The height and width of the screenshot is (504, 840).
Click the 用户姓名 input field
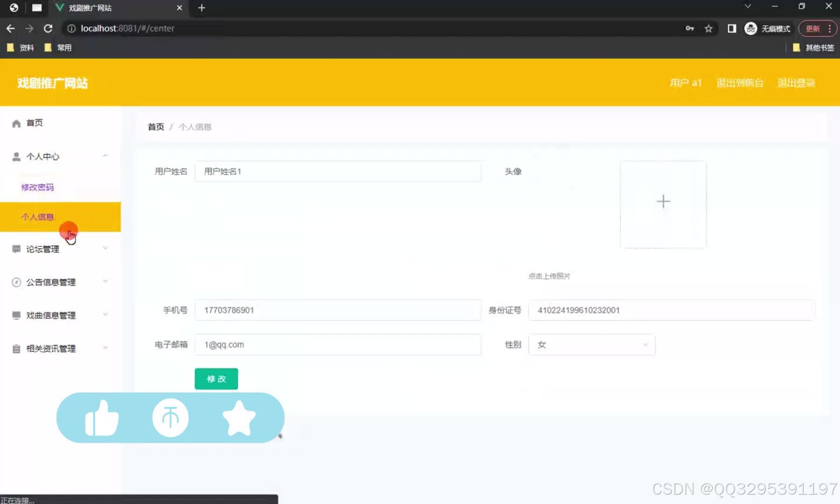tap(338, 171)
